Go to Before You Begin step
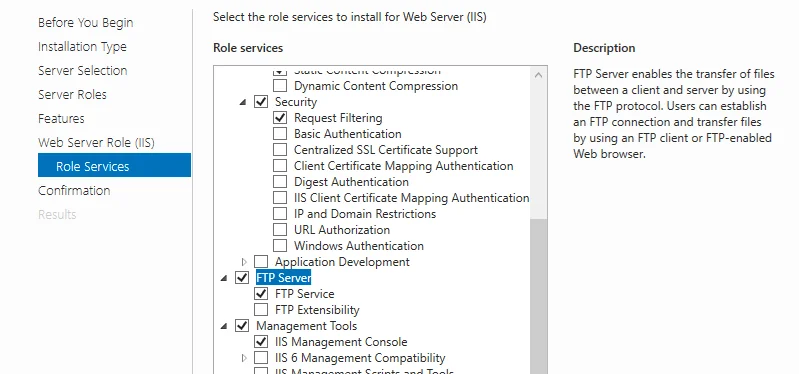 86,23
